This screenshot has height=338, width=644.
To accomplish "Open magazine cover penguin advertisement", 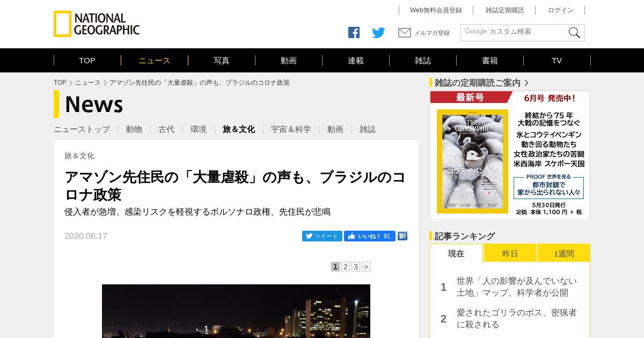I will coord(510,155).
